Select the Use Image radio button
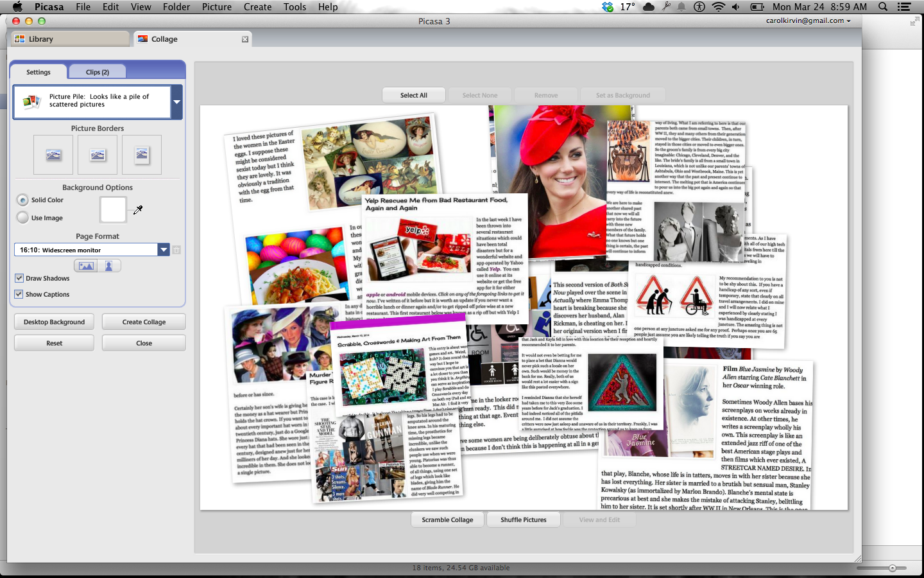Screen dimensions: 924x578 tap(23, 218)
